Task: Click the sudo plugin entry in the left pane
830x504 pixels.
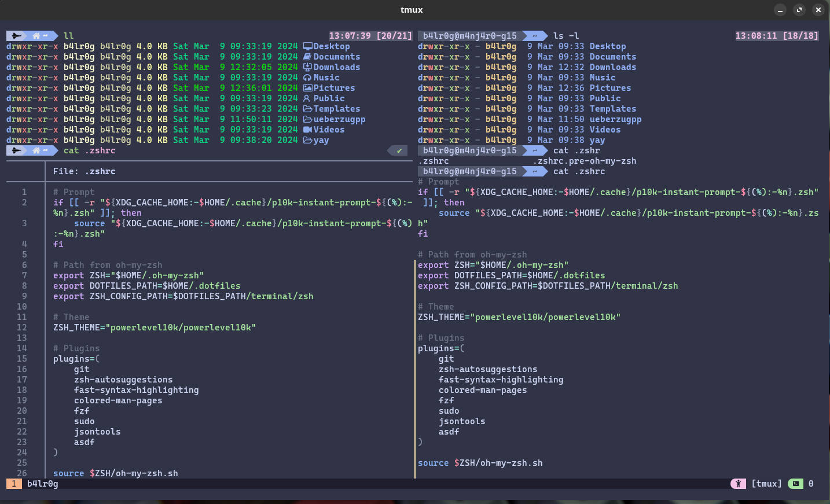Action: tap(85, 421)
